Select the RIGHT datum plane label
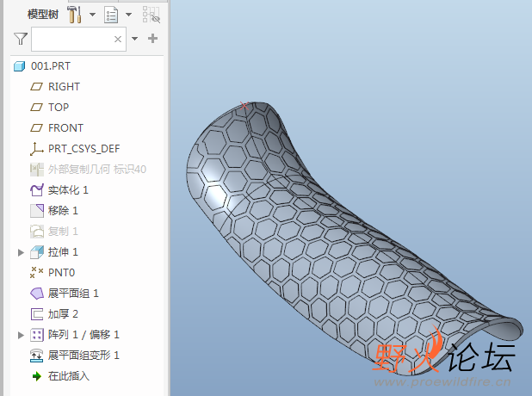The width and height of the screenshot is (532, 396). point(64,87)
